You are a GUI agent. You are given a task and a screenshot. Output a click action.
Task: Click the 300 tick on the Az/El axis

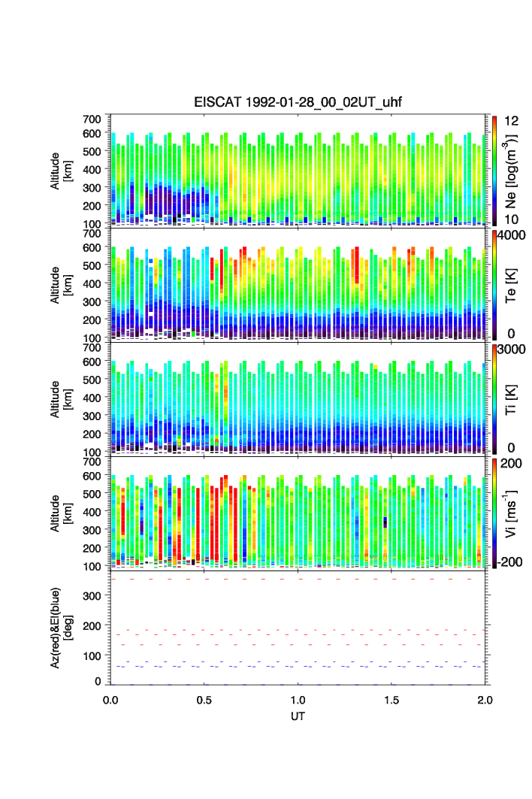92,596
